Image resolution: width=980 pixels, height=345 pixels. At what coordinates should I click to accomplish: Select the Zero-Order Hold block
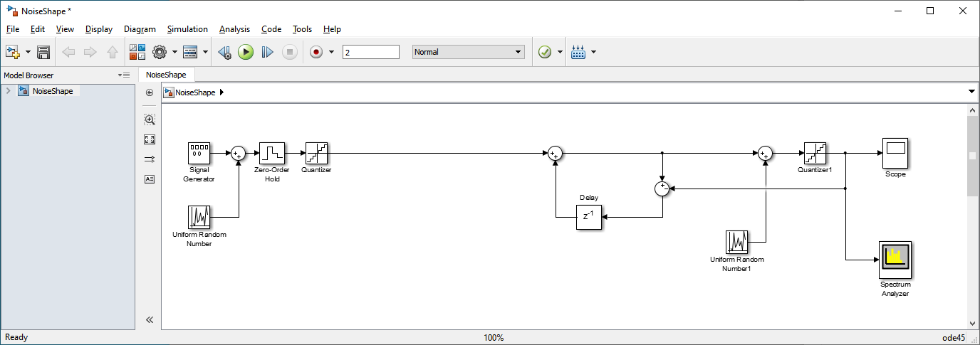pyautogui.click(x=272, y=153)
